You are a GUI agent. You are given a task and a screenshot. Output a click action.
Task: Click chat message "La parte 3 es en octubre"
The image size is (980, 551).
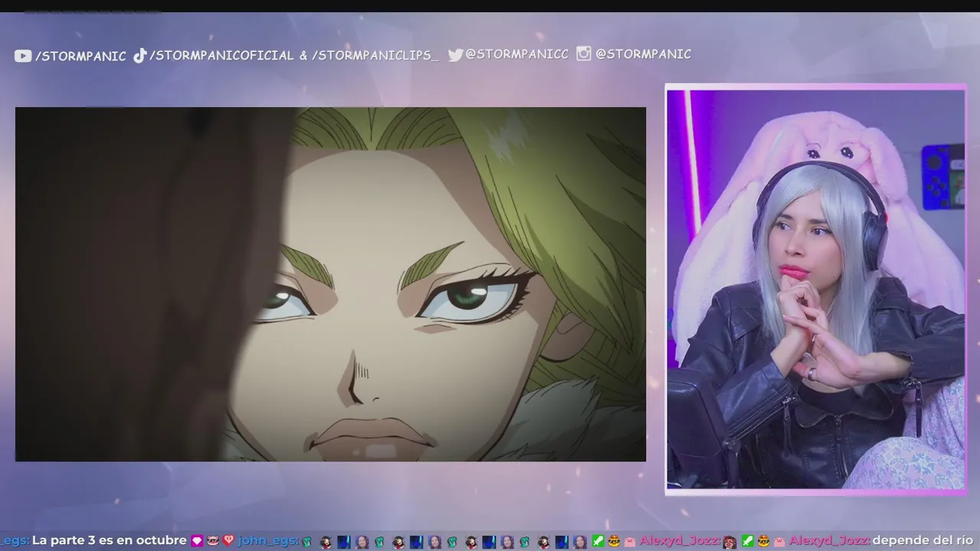[x=109, y=540]
